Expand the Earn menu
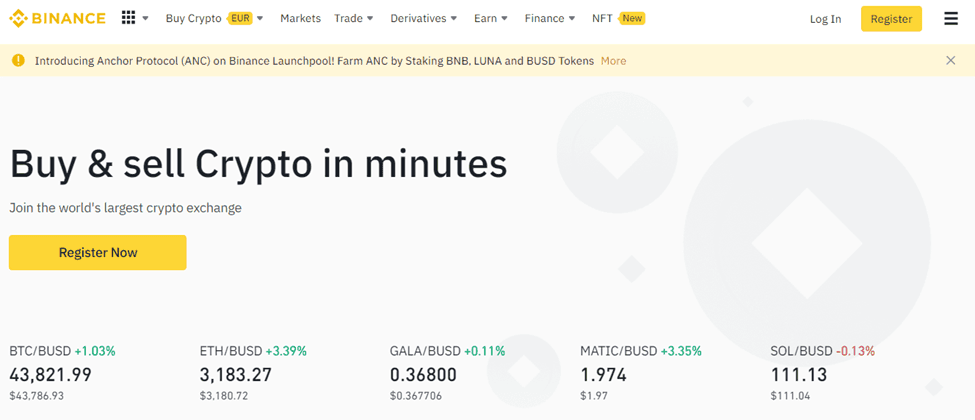This screenshot has width=975, height=420. coord(491,19)
